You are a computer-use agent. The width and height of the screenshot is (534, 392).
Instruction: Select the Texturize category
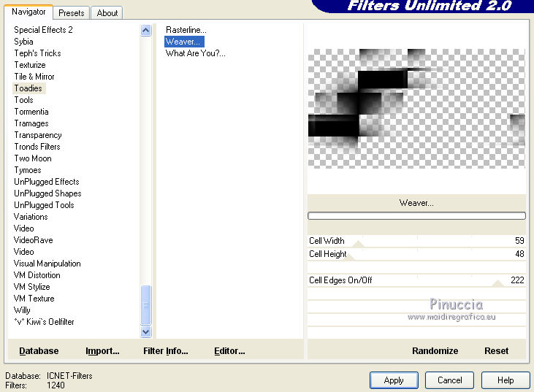[30, 65]
